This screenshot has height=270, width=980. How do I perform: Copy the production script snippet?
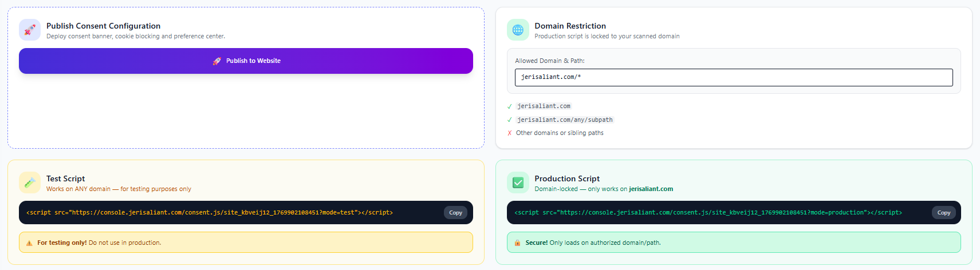(943, 213)
